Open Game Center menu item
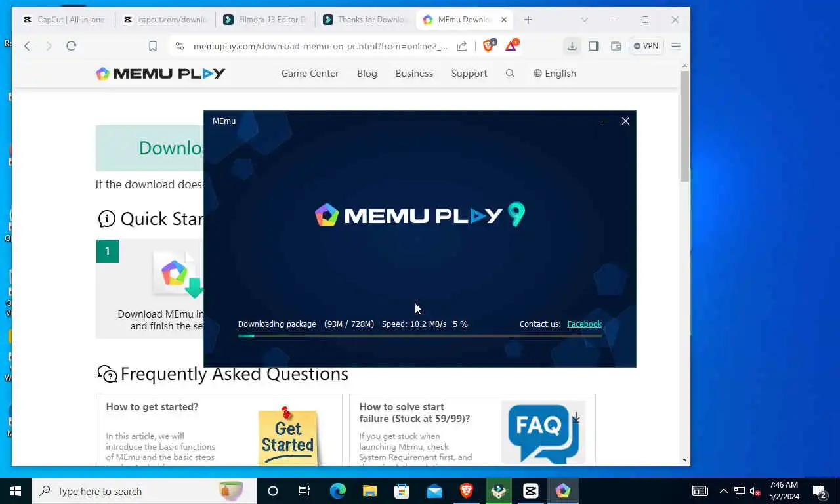Viewport: 840px width, 504px height. (310, 73)
